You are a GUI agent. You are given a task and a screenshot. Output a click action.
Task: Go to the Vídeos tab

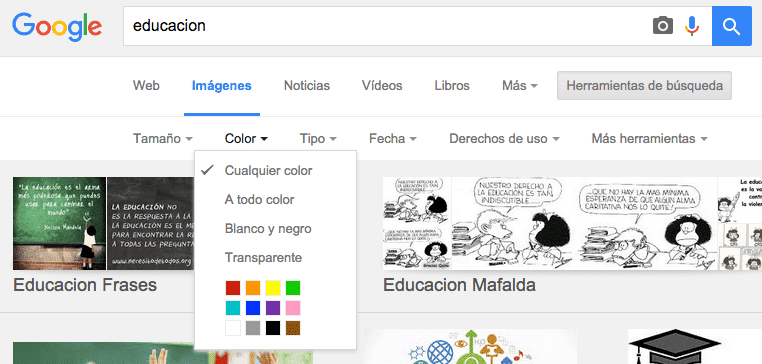(x=382, y=86)
